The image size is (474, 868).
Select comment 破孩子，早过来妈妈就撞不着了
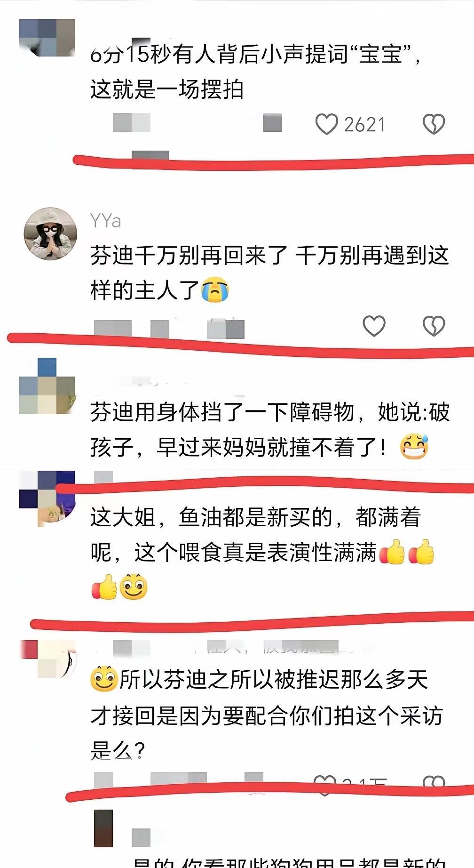pos(271,429)
